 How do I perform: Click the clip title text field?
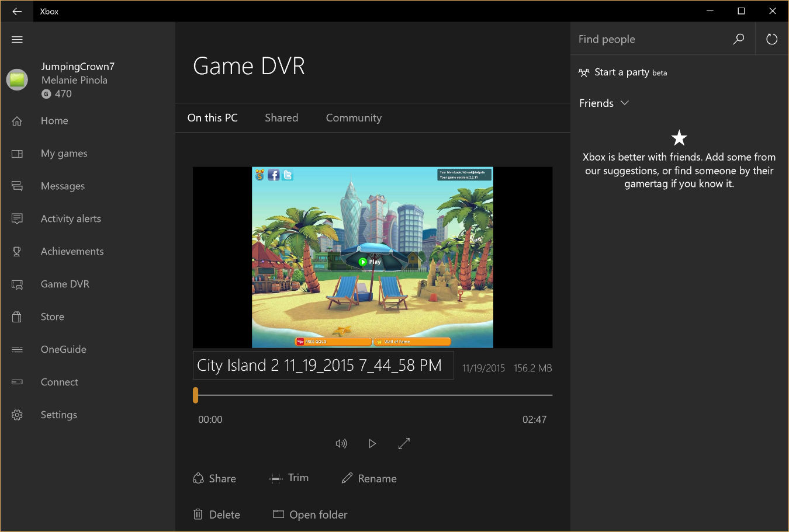tap(323, 366)
